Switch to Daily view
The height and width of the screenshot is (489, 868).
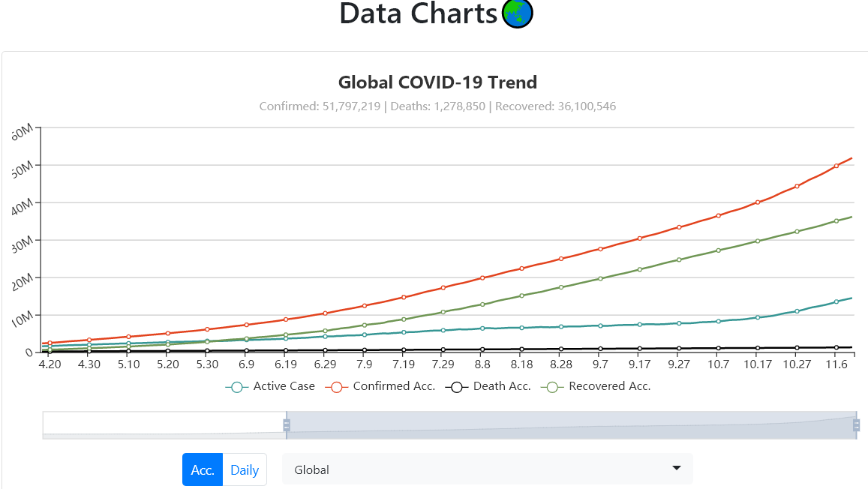(245, 469)
